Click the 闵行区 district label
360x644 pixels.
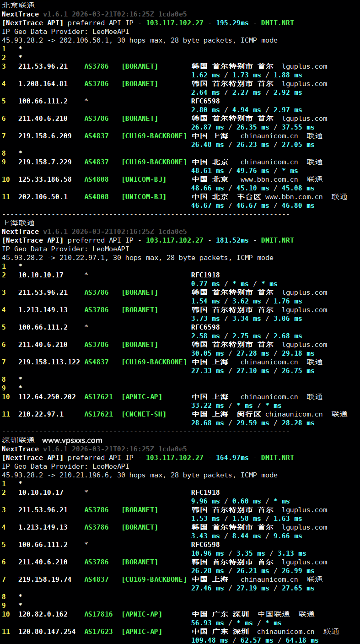249,414
